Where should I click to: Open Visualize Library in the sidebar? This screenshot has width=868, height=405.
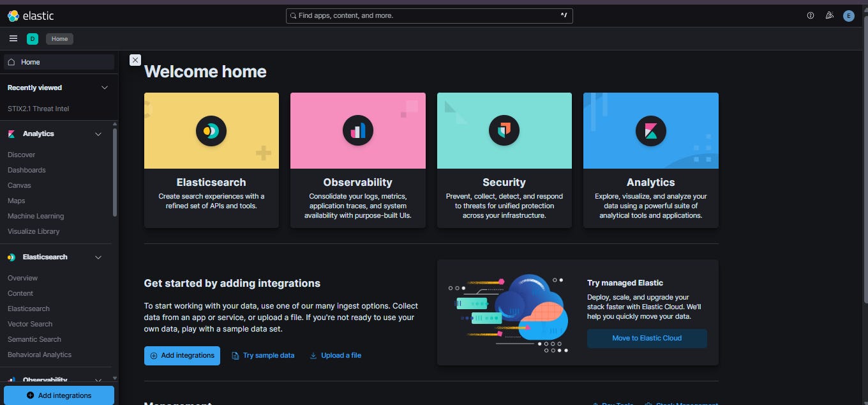coord(34,231)
